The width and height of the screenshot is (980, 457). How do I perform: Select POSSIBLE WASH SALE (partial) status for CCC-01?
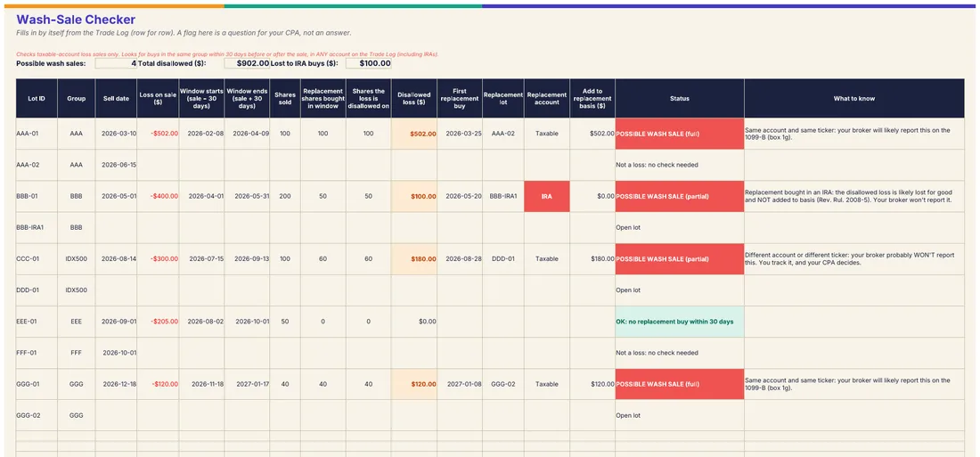[680, 259]
